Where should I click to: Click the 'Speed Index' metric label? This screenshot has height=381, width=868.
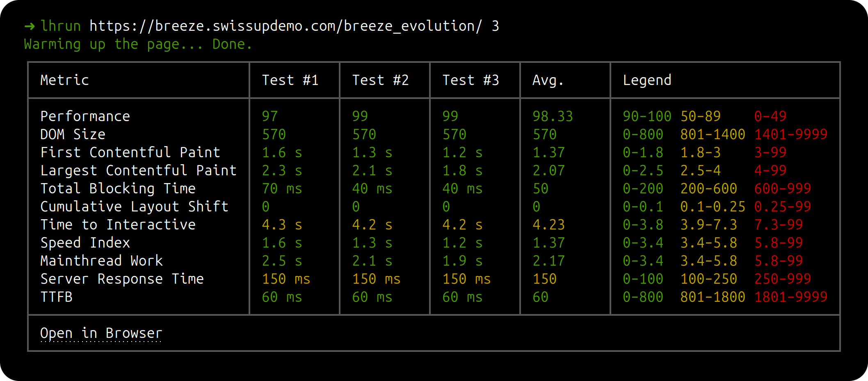pyautogui.click(x=85, y=243)
